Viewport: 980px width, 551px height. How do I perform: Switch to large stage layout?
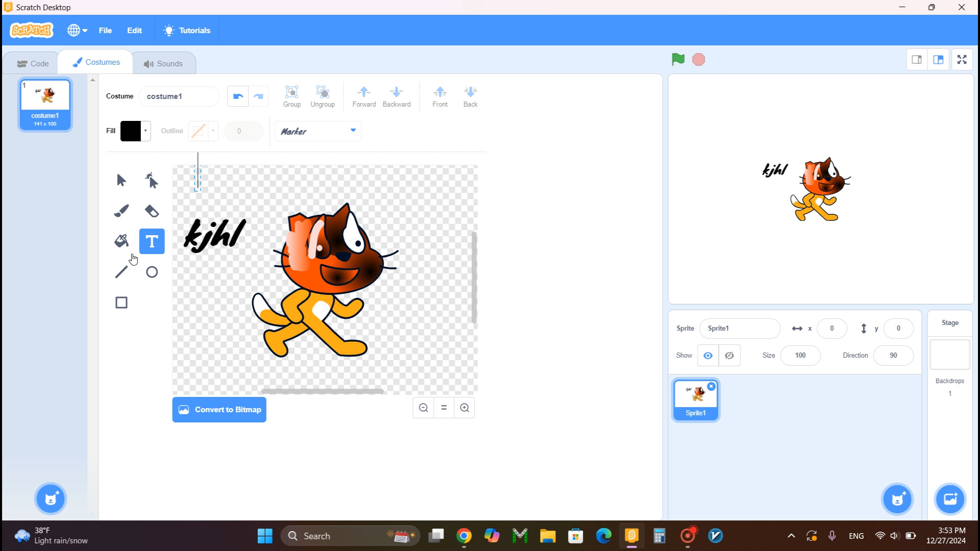[938, 60]
